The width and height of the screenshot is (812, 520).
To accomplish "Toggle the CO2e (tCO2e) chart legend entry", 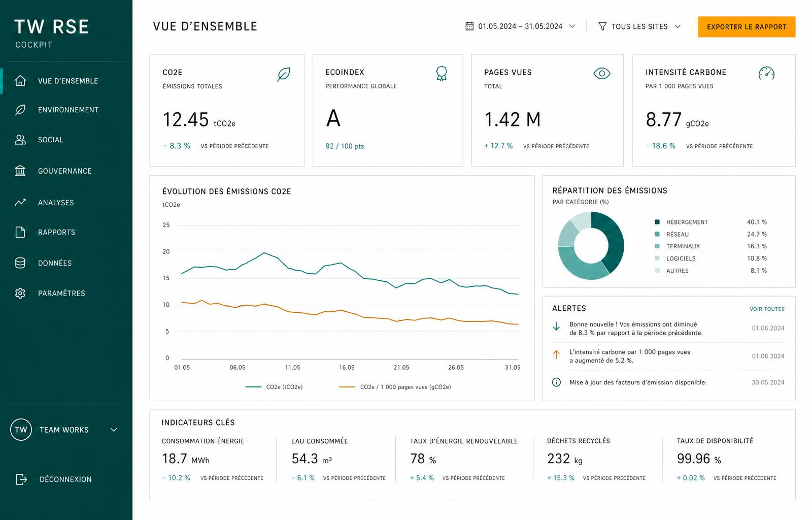I will [274, 387].
